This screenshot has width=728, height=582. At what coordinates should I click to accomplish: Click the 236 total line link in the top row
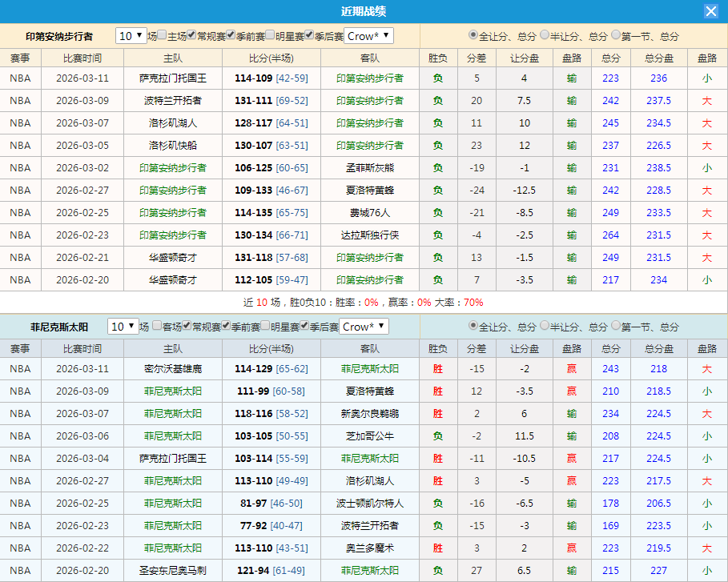coord(658,78)
